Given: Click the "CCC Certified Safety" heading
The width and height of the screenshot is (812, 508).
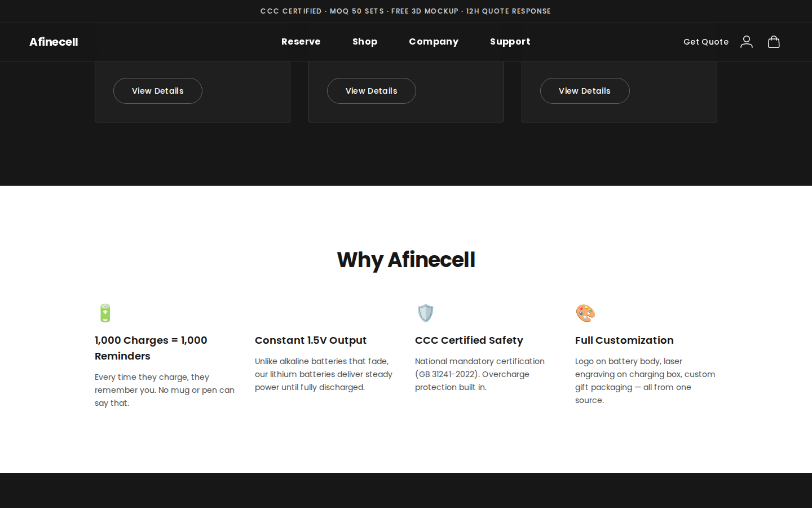Looking at the screenshot, I should click(469, 340).
